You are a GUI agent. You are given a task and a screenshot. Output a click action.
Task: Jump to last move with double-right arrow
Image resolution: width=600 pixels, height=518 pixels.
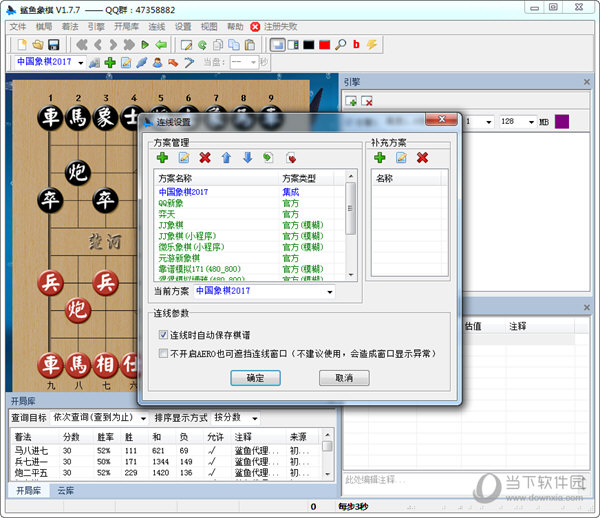click(129, 45)
